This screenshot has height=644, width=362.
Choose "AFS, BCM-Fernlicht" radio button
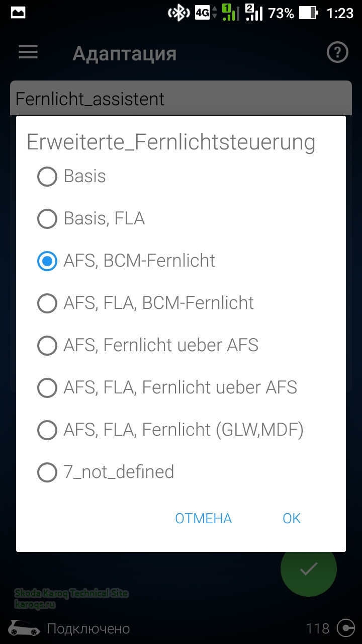[47, 261]
